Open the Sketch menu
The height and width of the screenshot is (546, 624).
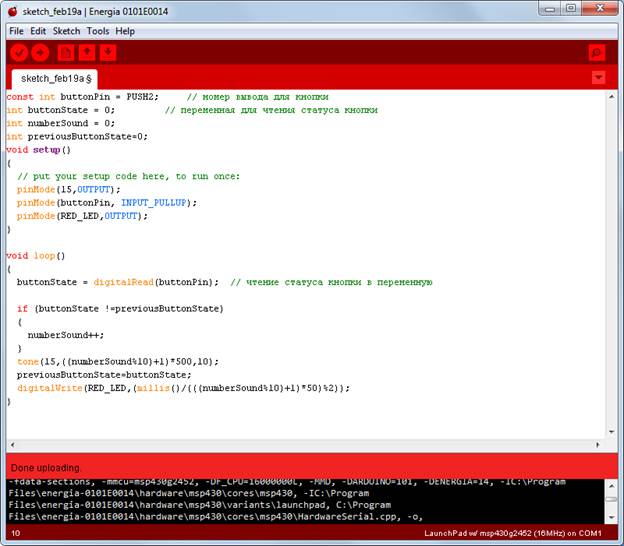66,31
